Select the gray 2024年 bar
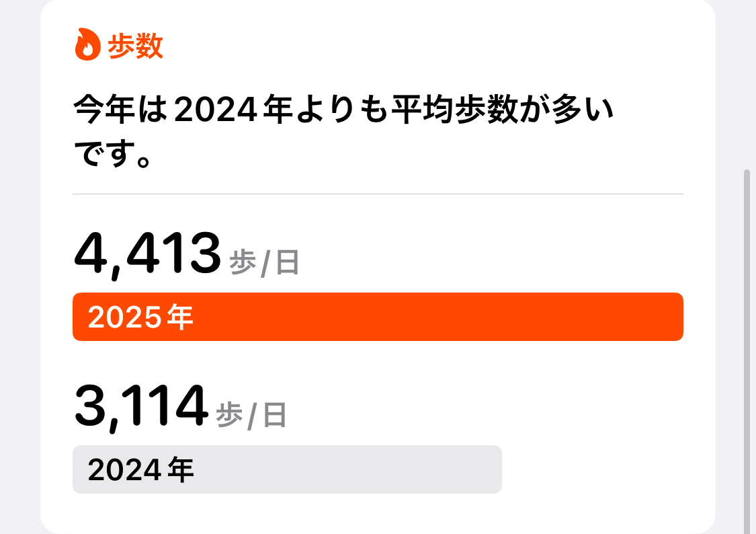The width and height of the screenshot is (756, 534). coord(287,469)
